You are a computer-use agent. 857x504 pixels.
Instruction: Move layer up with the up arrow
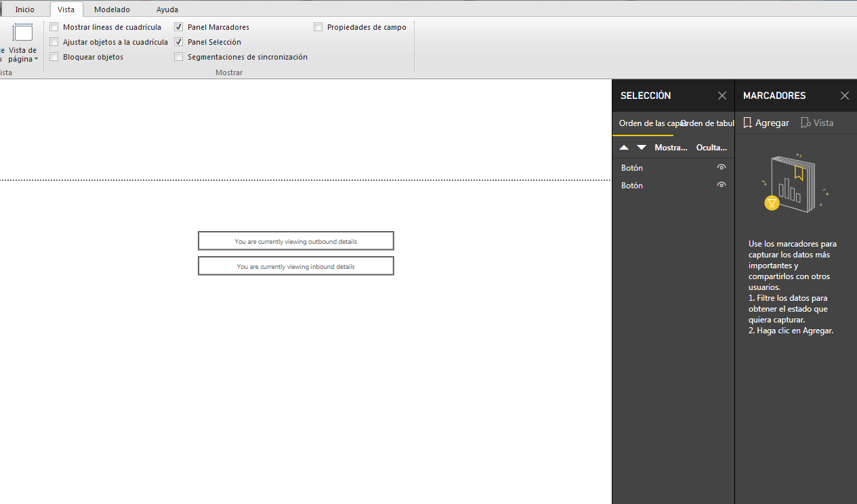[624, 148]
